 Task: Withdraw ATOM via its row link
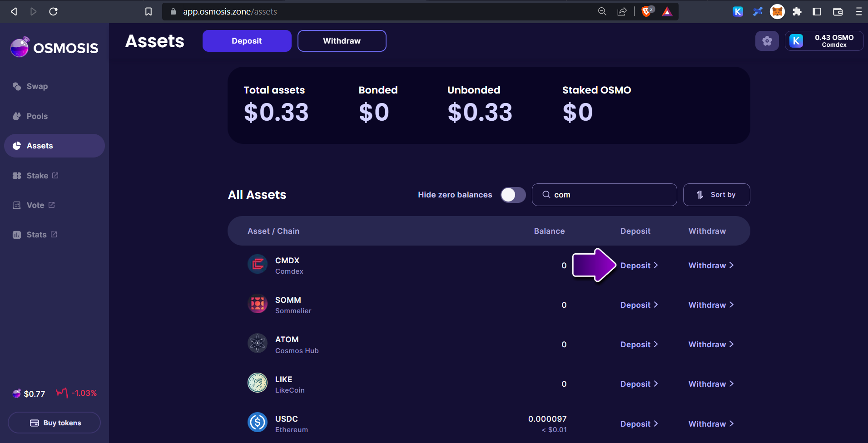pos(711,345)
